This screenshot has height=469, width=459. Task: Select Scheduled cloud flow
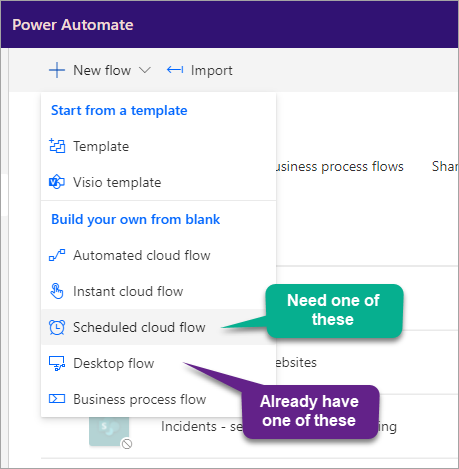159,327
